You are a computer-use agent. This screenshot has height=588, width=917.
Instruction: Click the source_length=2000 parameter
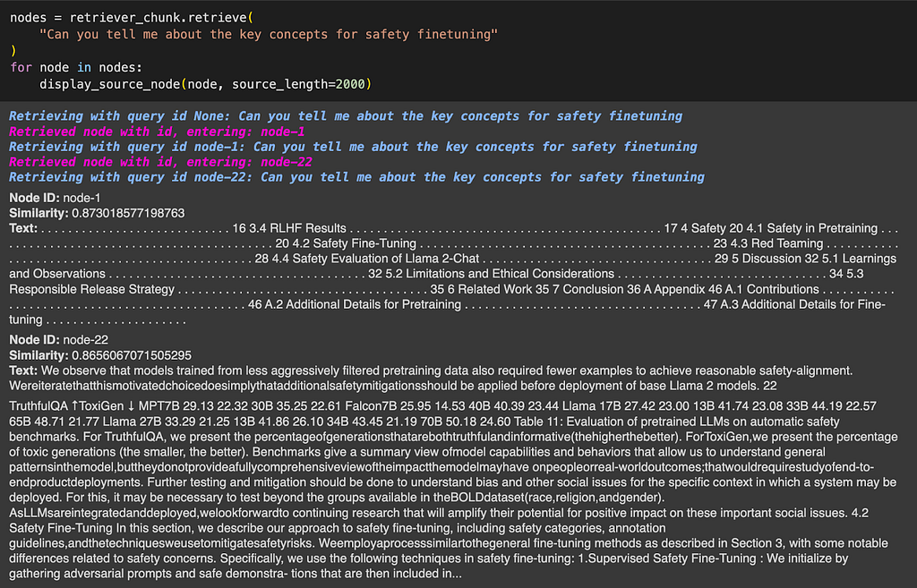coord(298,84)
